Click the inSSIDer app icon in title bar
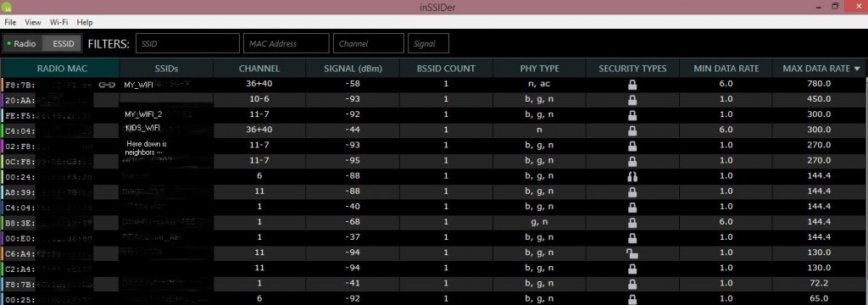This screenshot has width=868, height=305. coord(8,7)
